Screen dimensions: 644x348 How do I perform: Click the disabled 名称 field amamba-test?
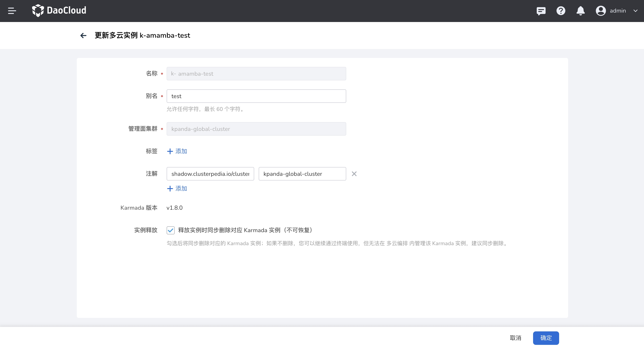(x=256, y=74)
